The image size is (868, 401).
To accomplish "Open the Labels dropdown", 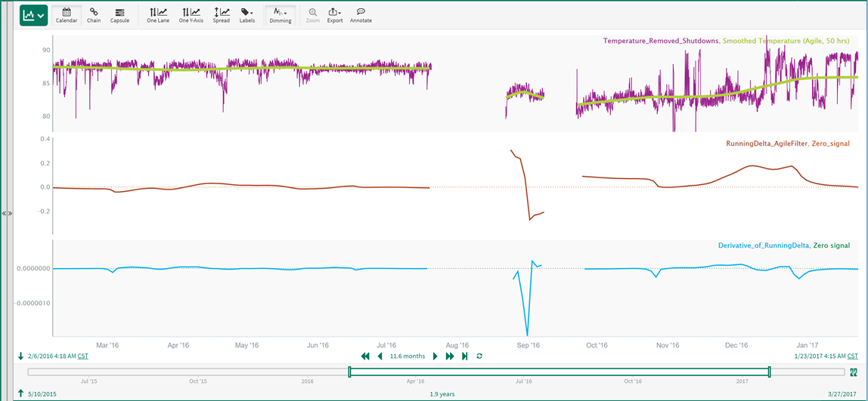I will click(247, 15).
